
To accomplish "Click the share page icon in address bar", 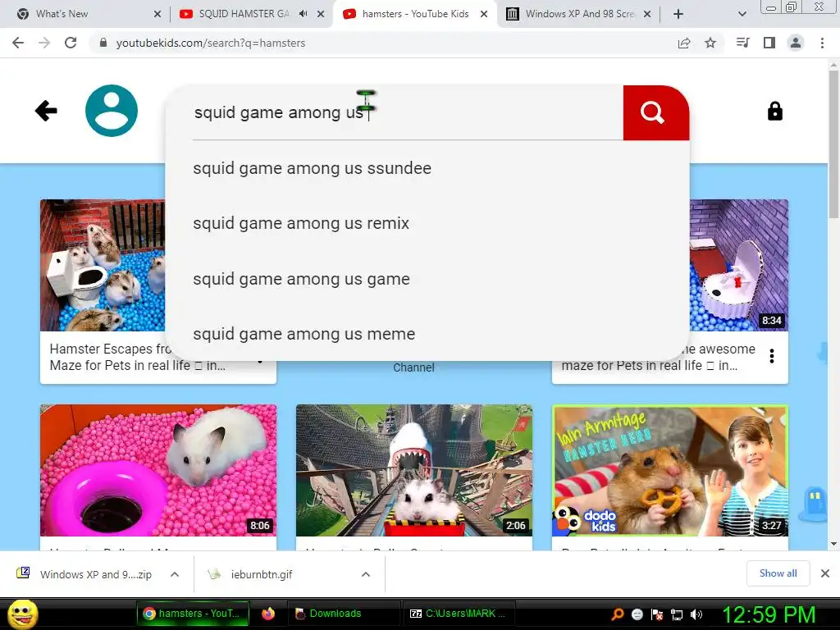I will pyautogui.click(x=684, y=43).
